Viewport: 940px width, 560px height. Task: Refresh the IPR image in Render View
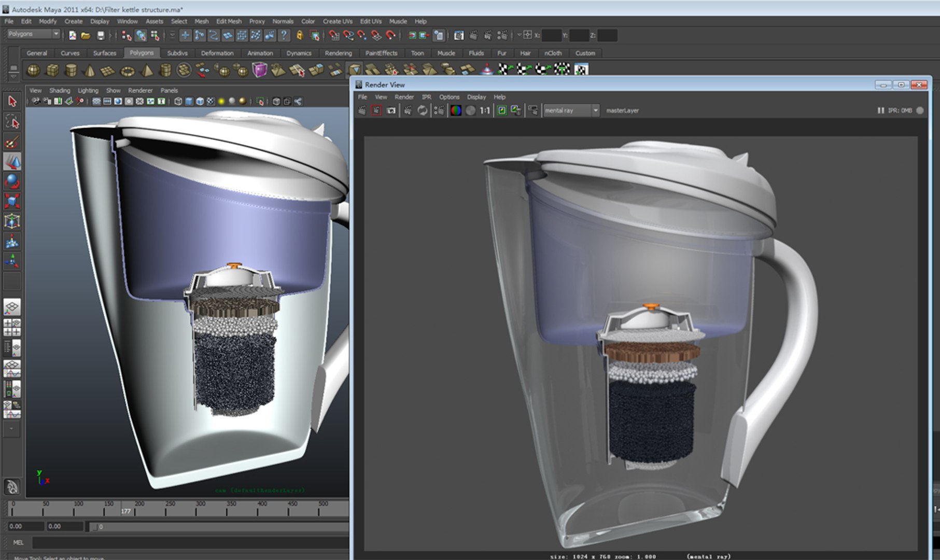(423, 110)
